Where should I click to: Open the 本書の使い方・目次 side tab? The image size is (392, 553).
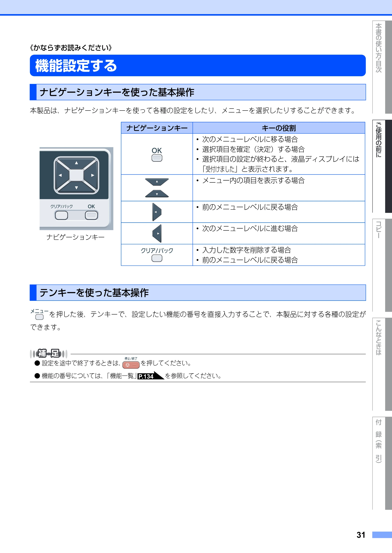[382, 67]
